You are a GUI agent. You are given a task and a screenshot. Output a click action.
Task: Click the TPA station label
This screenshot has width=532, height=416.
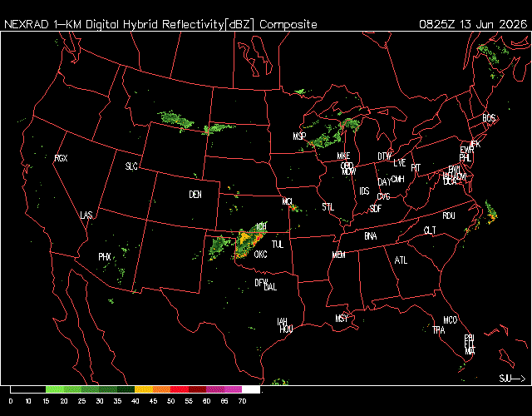pyautogui.click(x=439, y=329)
